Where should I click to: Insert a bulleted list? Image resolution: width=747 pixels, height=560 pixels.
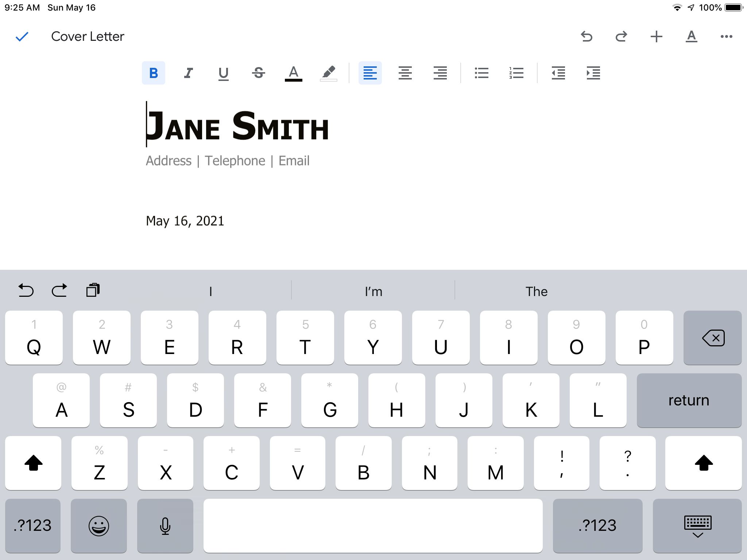coord(481,73)
